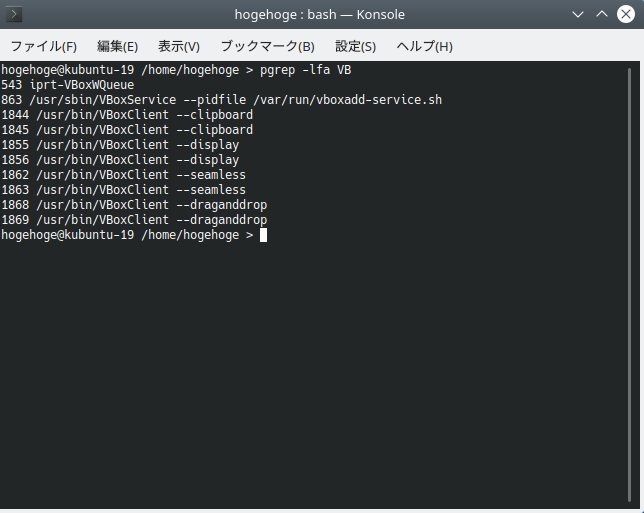Click the terminal vertical scrollbar

[x=629, y=285]
